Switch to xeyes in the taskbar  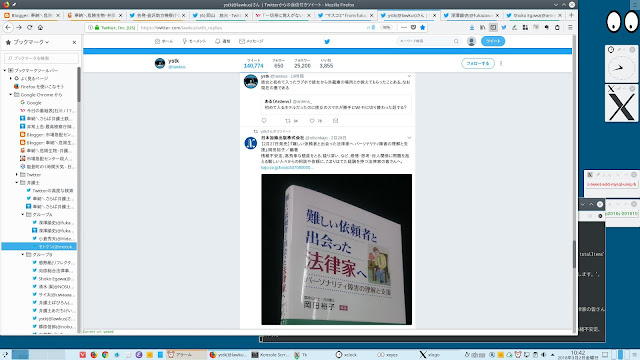(387, 355)
